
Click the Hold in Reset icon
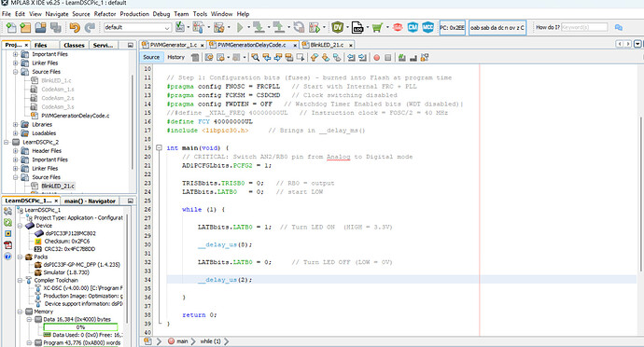(299, 27)
